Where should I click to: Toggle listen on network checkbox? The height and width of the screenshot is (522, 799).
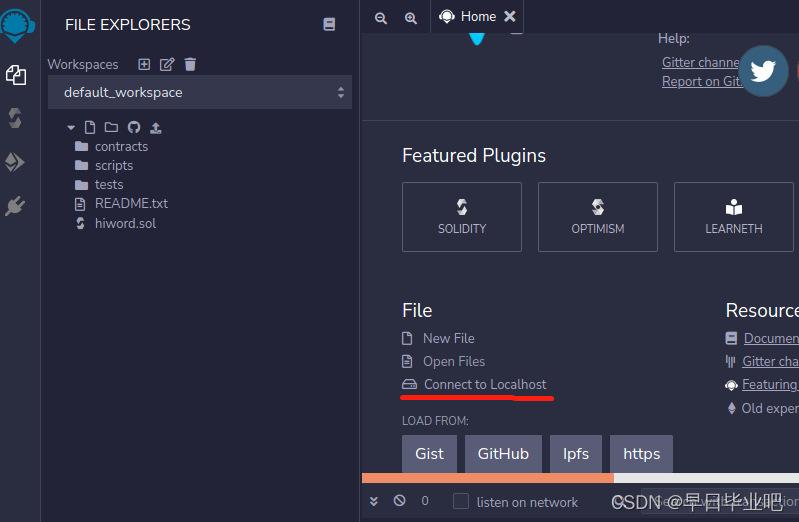click(x=461, y=501)
